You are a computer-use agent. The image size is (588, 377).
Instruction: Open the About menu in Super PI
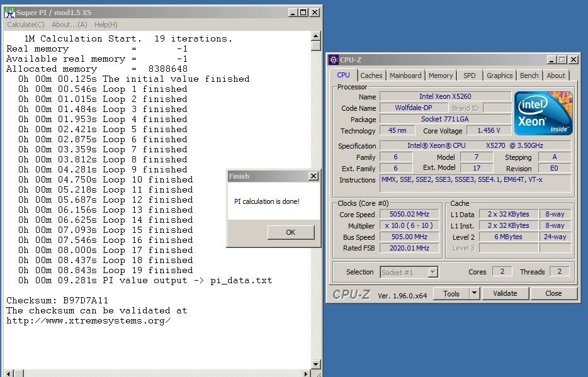pos(69,25)
